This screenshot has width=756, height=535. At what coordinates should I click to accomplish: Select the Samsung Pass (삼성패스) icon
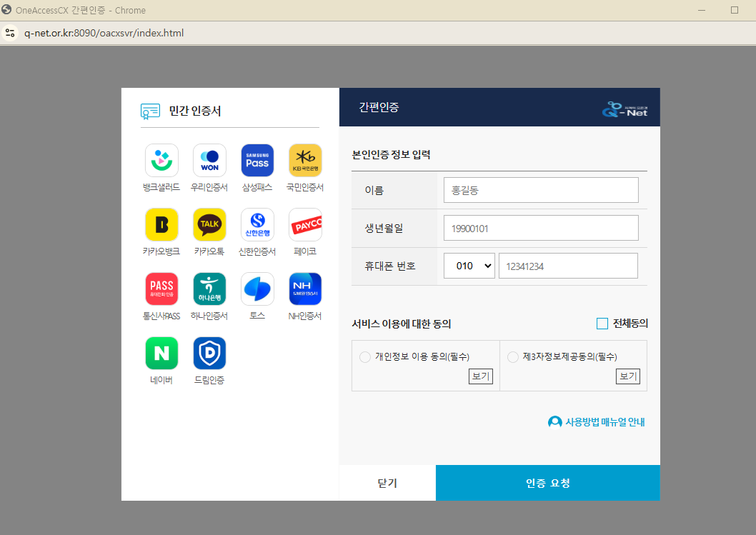click(x=257, y=161)
